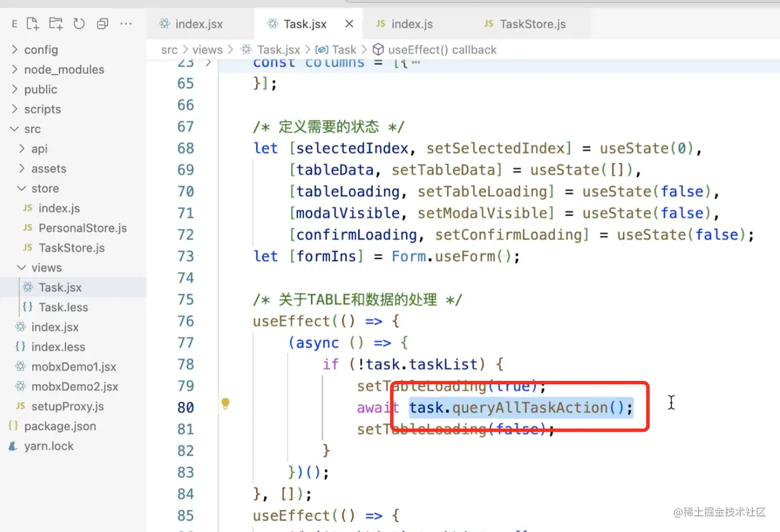
Task: Click the views breadcrumb segment
Action: coord(207,50)
